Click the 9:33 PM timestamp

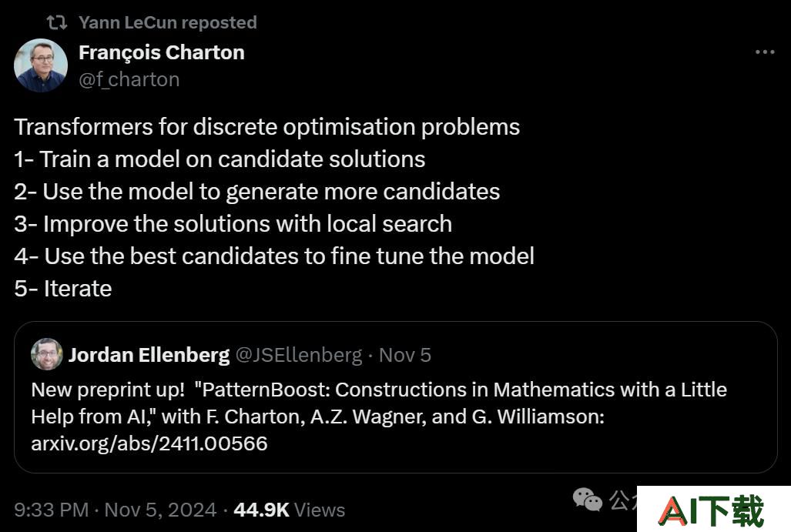(52, 510)
